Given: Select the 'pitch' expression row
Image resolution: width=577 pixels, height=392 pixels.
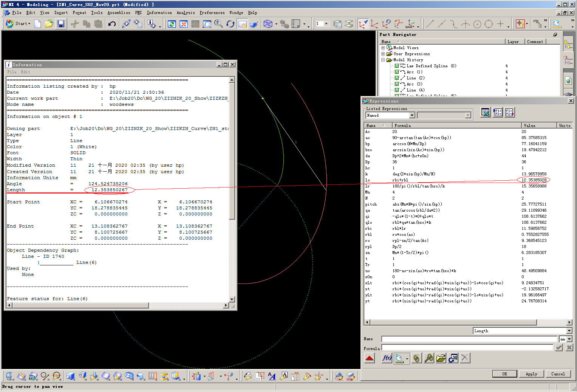Looking at the screenshot, I should (468, 204).
